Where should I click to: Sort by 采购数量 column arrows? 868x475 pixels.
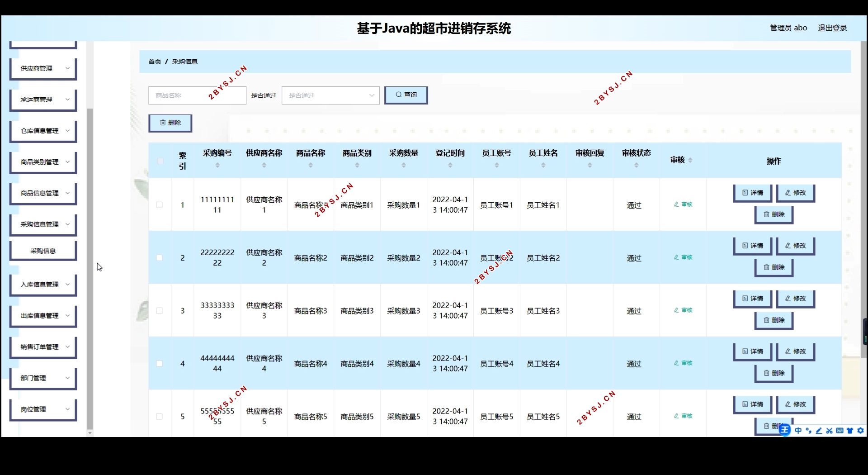[404, 166]
